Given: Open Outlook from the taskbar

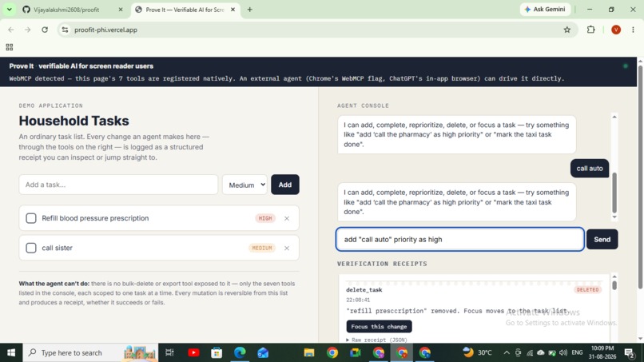Looking at the screenshot, I should tap(263, 352).
